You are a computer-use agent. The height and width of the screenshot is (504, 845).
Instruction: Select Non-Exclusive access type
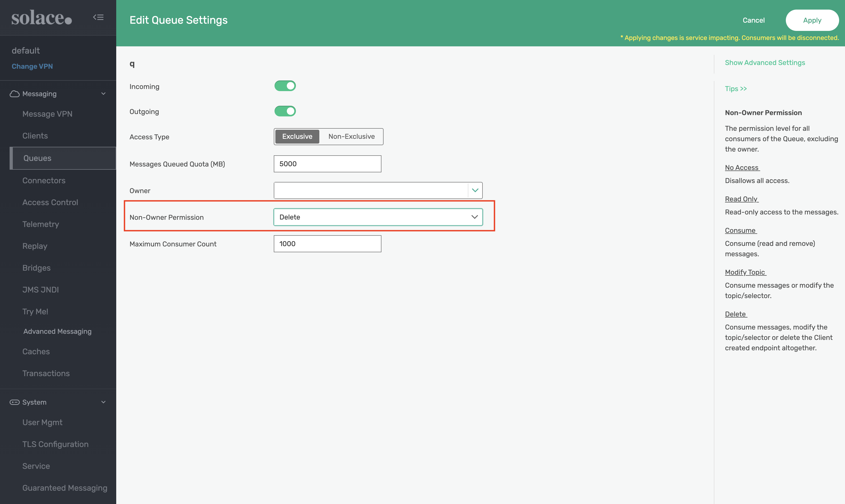point(351,137)
